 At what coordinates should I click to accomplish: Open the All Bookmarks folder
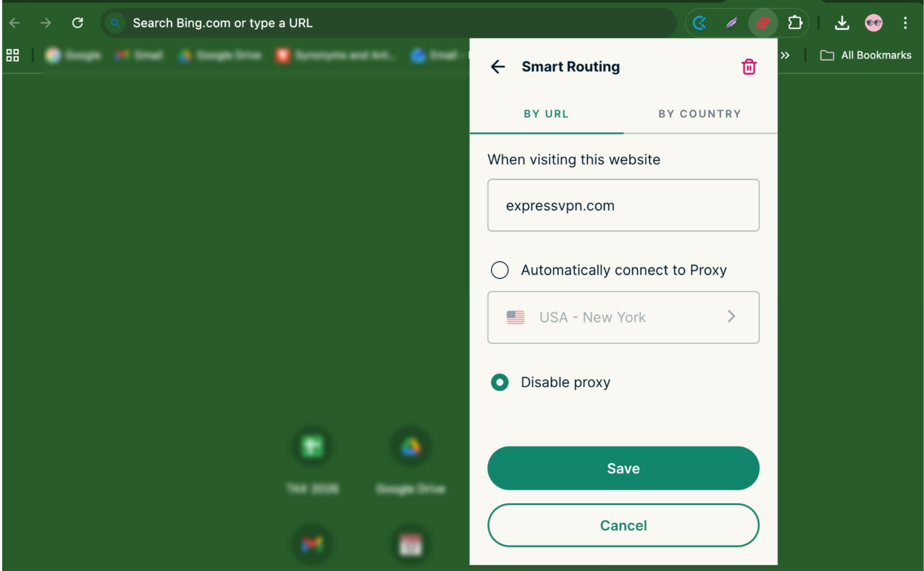point(866,55)
